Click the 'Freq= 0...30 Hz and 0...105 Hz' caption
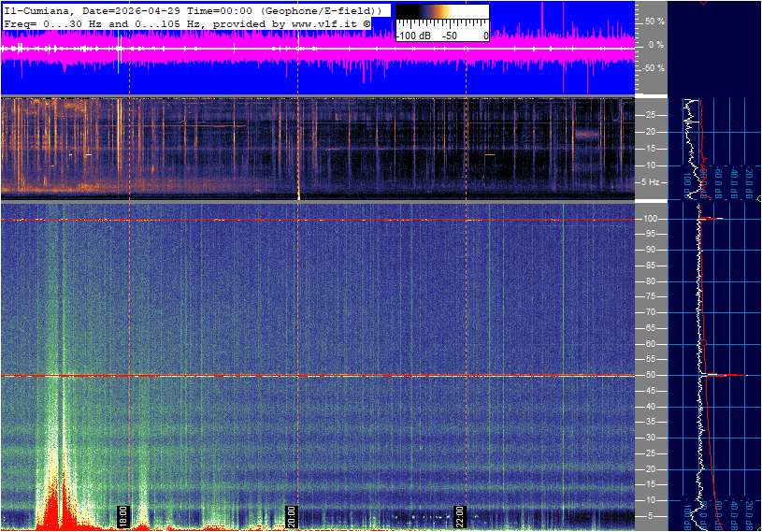762x532 pixels. pos(105,23)
